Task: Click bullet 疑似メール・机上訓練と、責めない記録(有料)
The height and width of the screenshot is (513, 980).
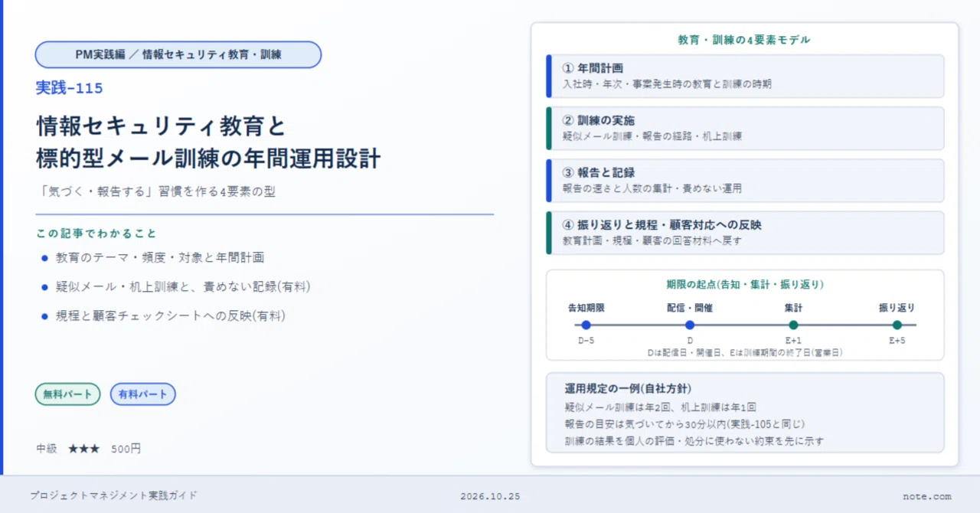Action: 182,286
